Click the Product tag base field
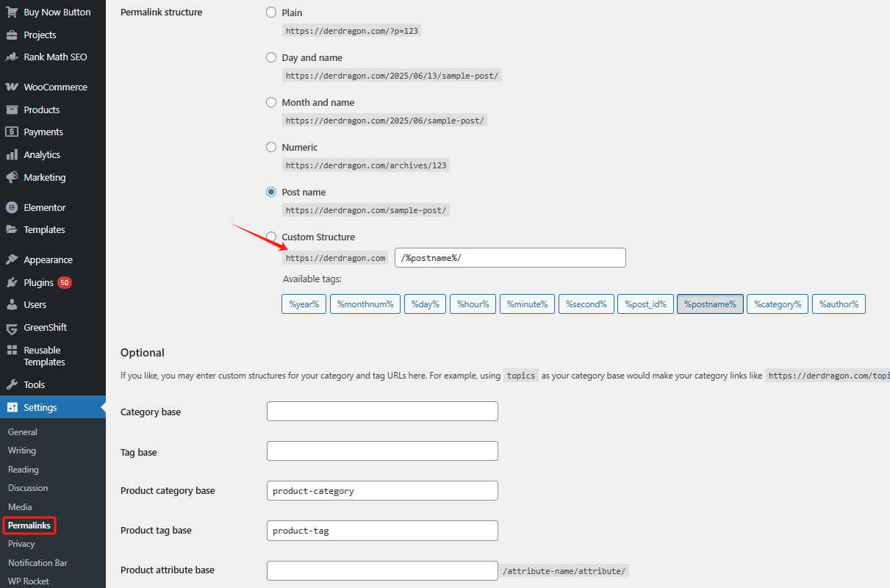 382,531
